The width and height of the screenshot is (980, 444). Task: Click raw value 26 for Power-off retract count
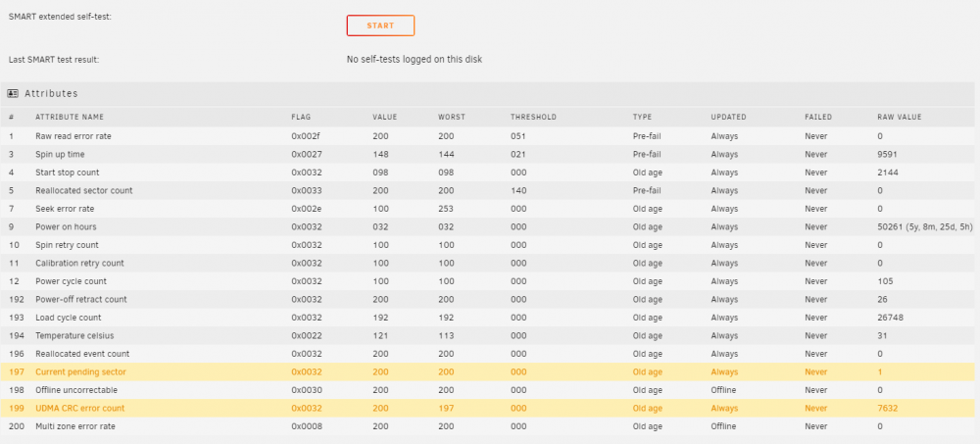point(883,299)
